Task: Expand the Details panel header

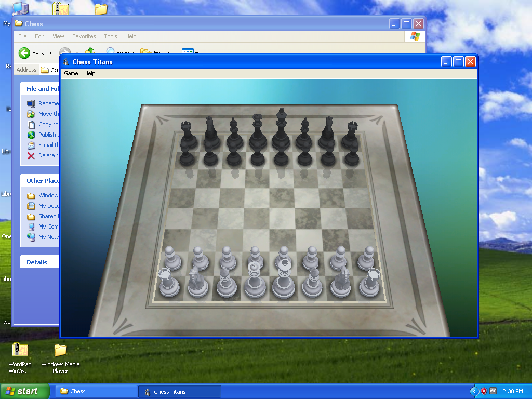Action: point(39,262)
